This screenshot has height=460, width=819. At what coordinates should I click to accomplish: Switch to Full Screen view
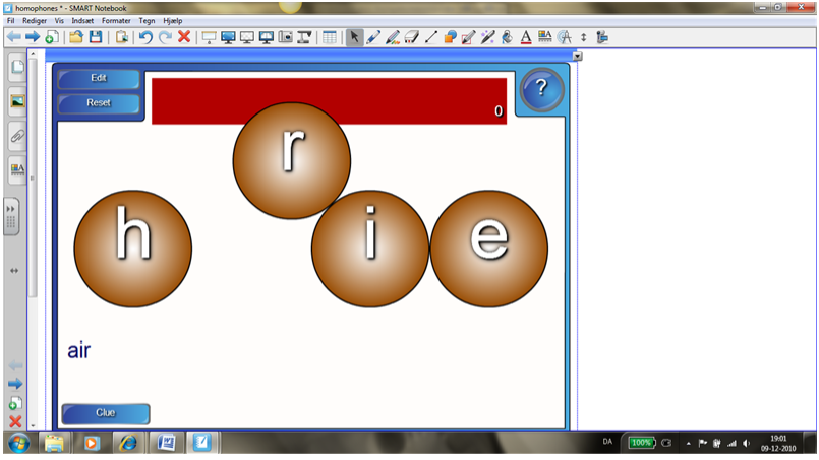[x=228, y=37]
